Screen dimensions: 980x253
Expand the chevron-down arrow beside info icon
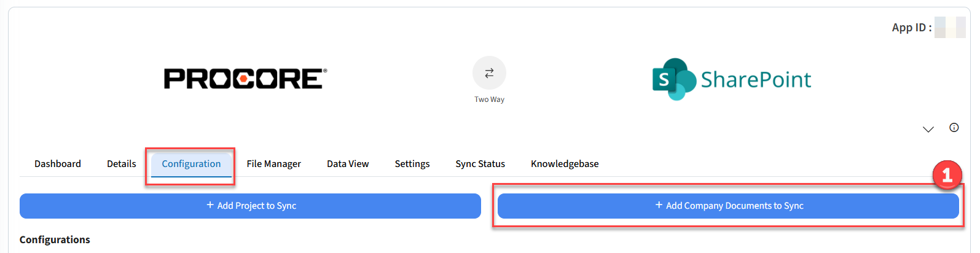928,129
